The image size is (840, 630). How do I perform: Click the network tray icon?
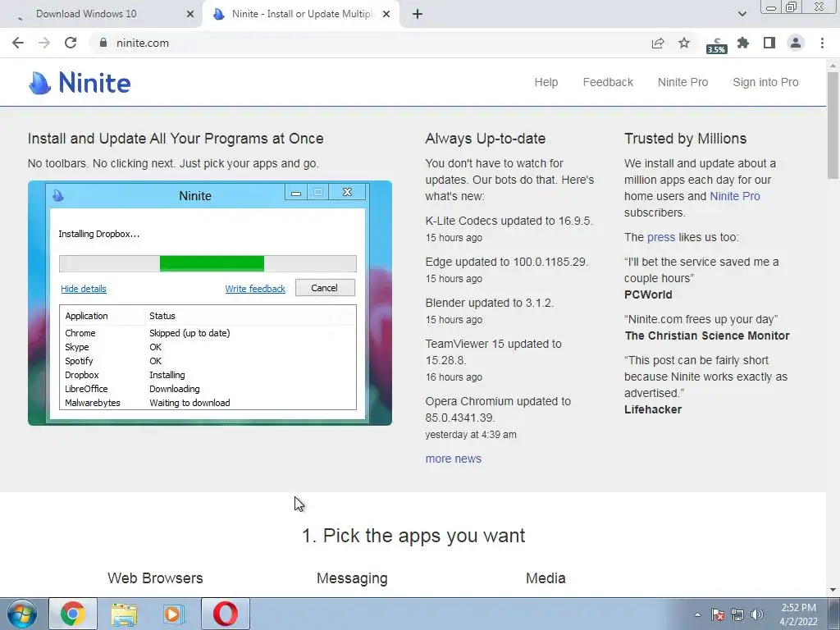click(x=737, y=614)
